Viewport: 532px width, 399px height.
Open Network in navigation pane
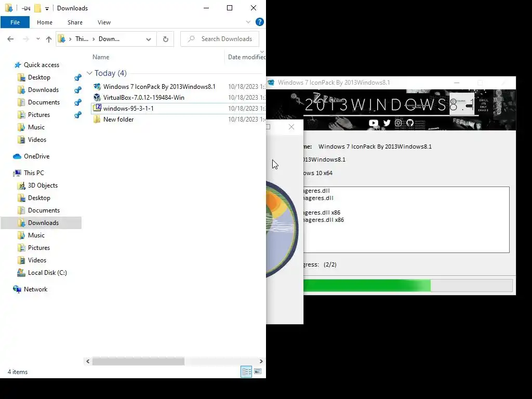click(36, 289)
